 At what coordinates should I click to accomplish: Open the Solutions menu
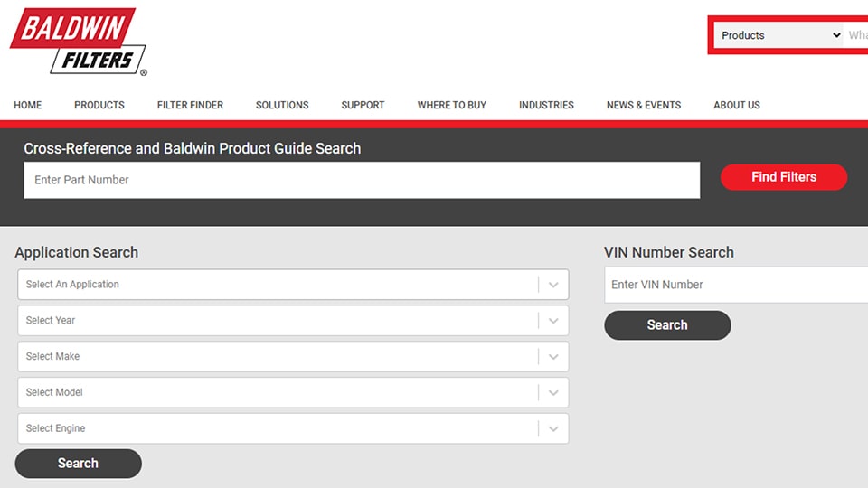pyautogui.click(x=282, y=105)
